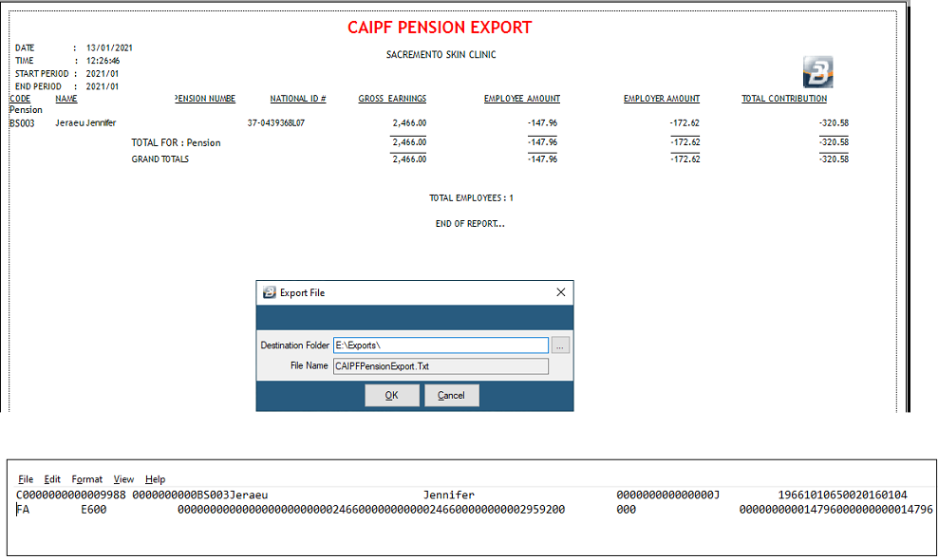Click the GRAND TOTALS label
This screenshot has width=938, height=560.
pos(159,159)
